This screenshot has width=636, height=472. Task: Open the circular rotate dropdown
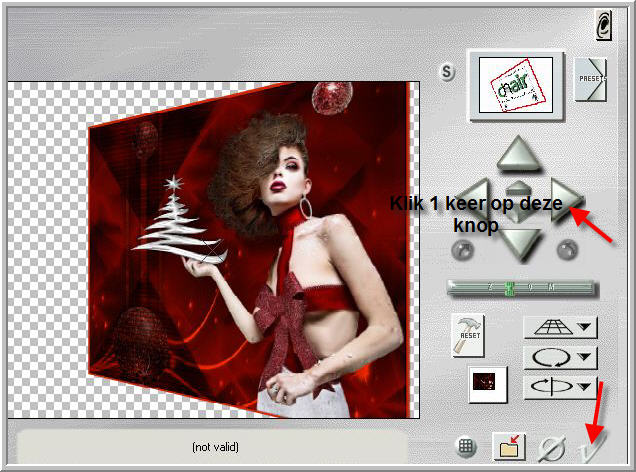click(x=560, y=357)
